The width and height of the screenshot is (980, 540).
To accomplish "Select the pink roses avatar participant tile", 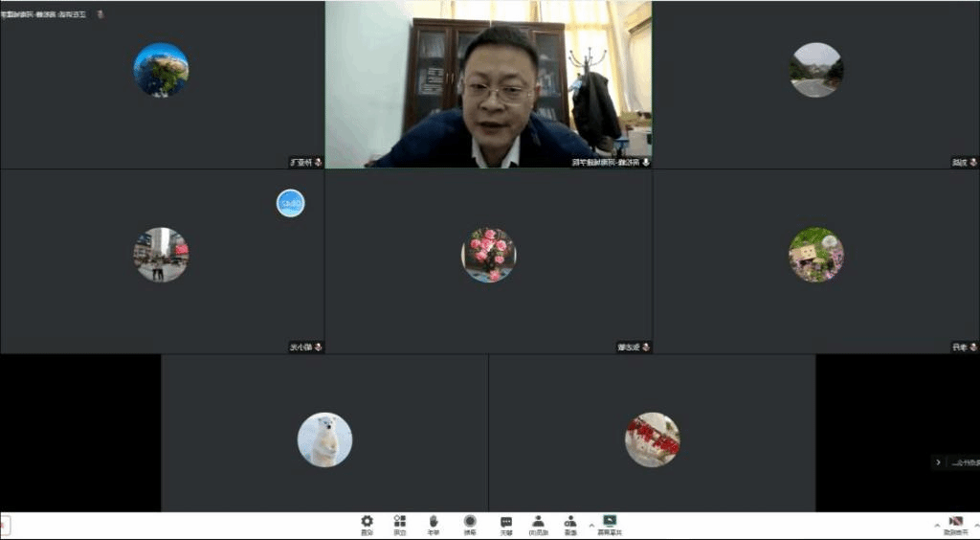I will [x=488, y=255].
